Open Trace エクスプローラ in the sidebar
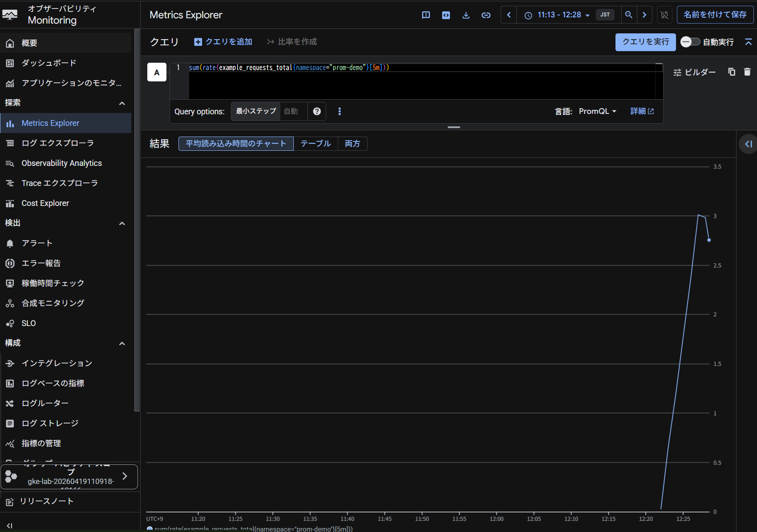757x532 pixels. tap(66, 183)
